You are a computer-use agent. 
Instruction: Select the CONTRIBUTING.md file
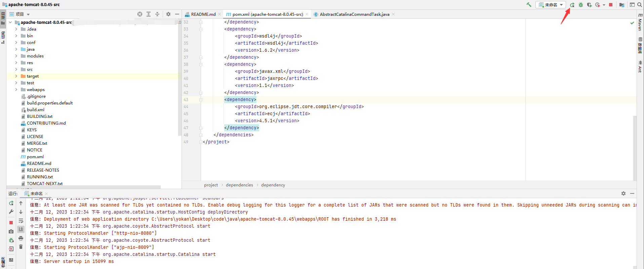tap(46, 123)
